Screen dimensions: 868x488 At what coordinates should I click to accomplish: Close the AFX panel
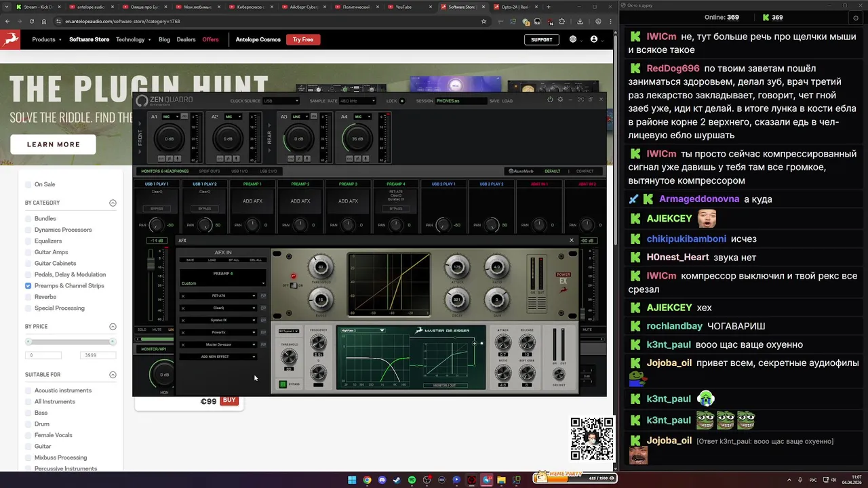click(571, 240)
